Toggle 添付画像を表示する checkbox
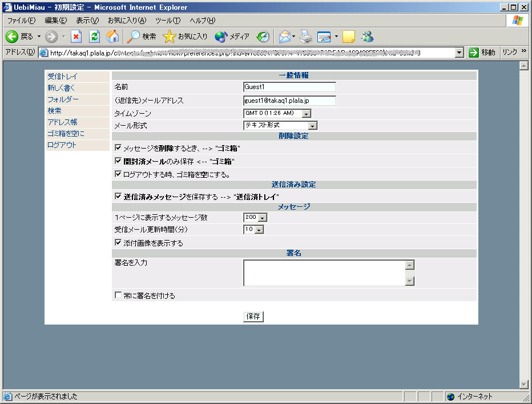 [118, 243]
